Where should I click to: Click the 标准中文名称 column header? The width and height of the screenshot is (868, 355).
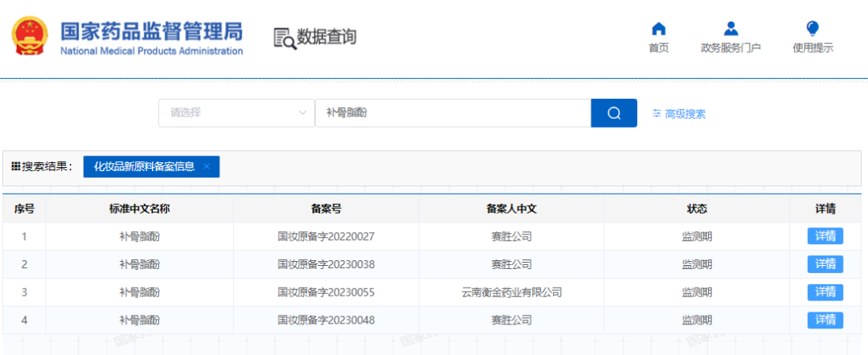(139, 209)
